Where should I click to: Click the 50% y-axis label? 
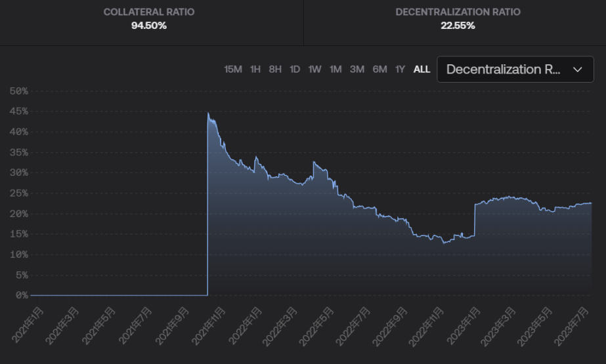coord(19,91)
